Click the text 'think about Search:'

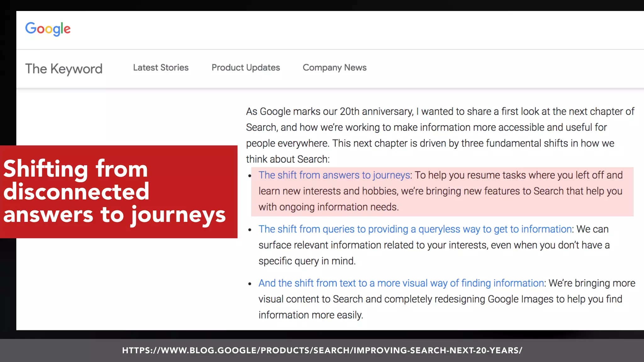pos(288,159)
